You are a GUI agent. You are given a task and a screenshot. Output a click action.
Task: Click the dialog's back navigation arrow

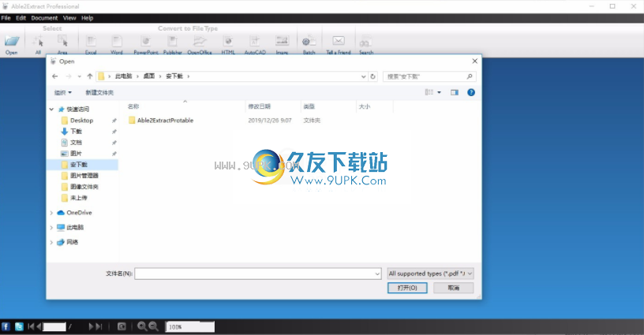pyautogui.click(x=55, y=76)
